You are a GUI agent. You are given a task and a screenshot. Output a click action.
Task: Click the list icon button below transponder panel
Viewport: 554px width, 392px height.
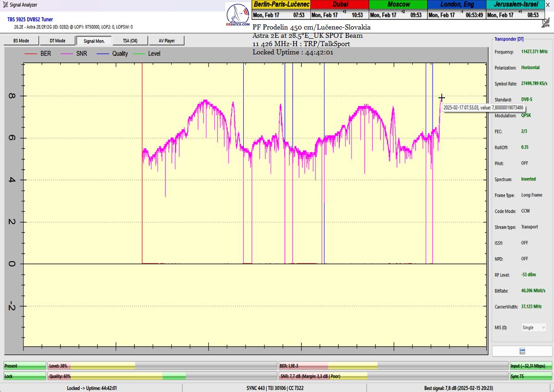523,351
